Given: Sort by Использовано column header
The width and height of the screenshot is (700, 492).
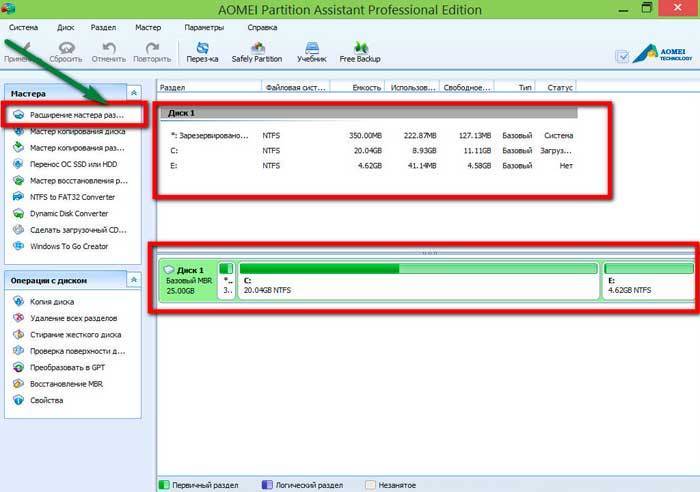Looking at the screenshot, I should [412, 88].
